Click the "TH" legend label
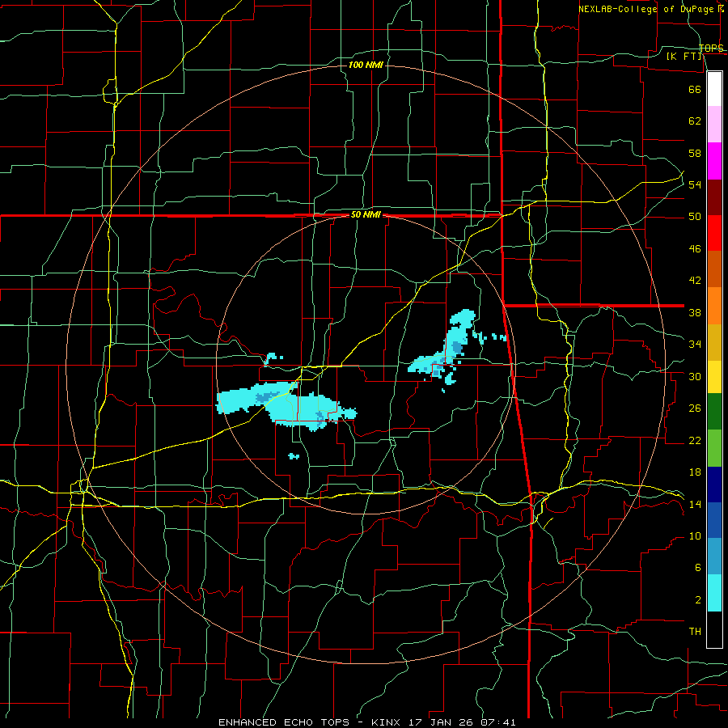This screenshot has height=728, width=728. point(695,632)
